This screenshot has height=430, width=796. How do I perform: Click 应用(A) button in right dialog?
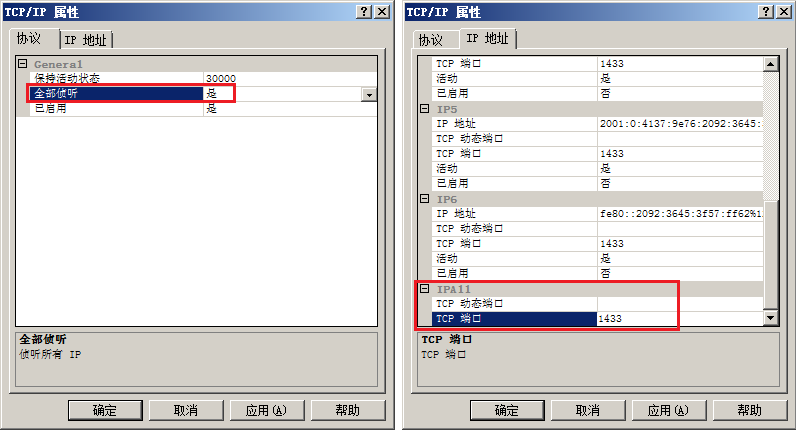[x=668, y=410]
